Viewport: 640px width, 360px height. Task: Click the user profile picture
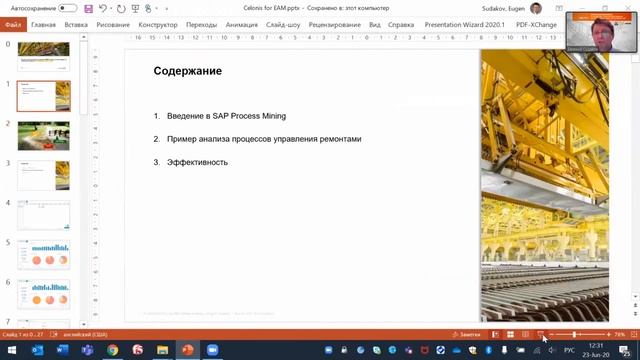[536, 8]
